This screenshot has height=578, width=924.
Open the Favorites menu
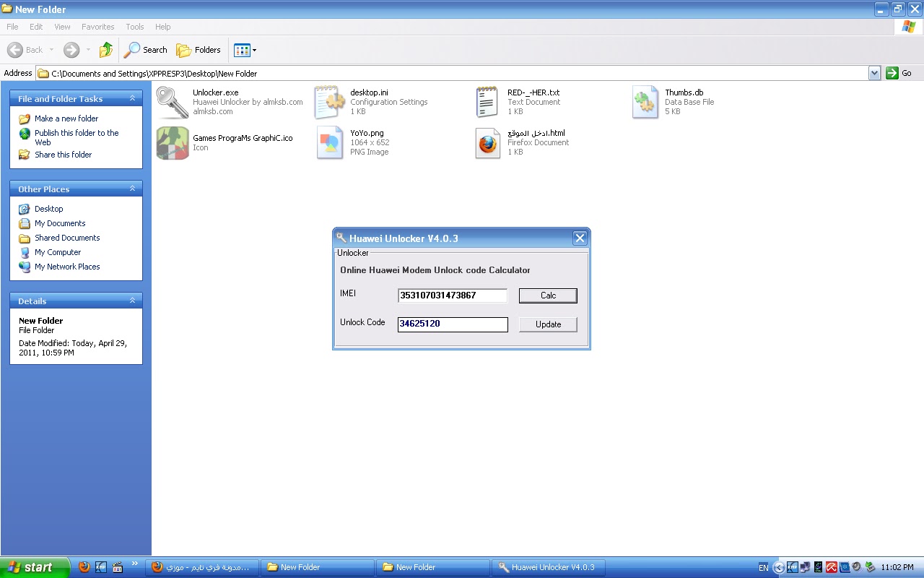click(98, 27)
